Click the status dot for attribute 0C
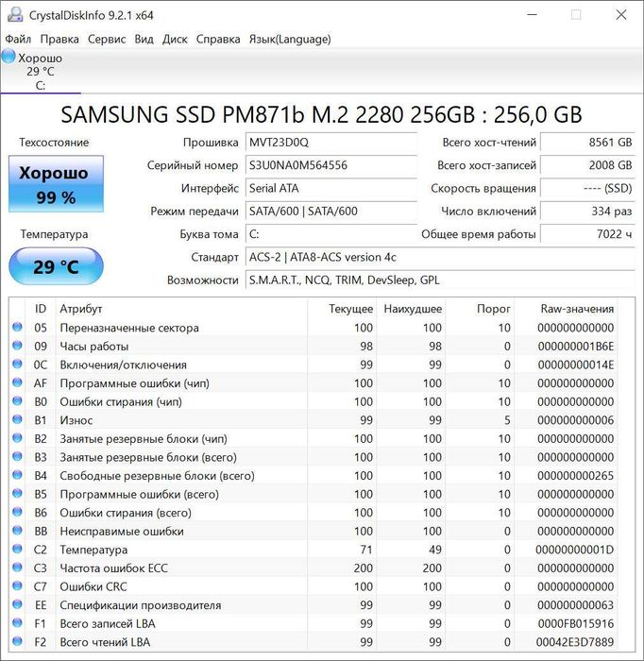 17,364
